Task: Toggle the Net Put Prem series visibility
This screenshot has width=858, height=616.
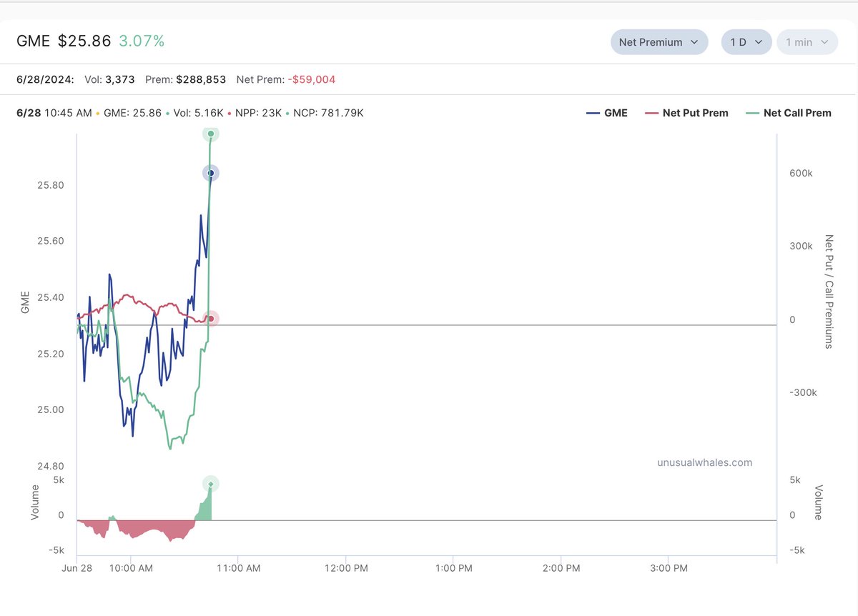Action: [x=696, y=113]
